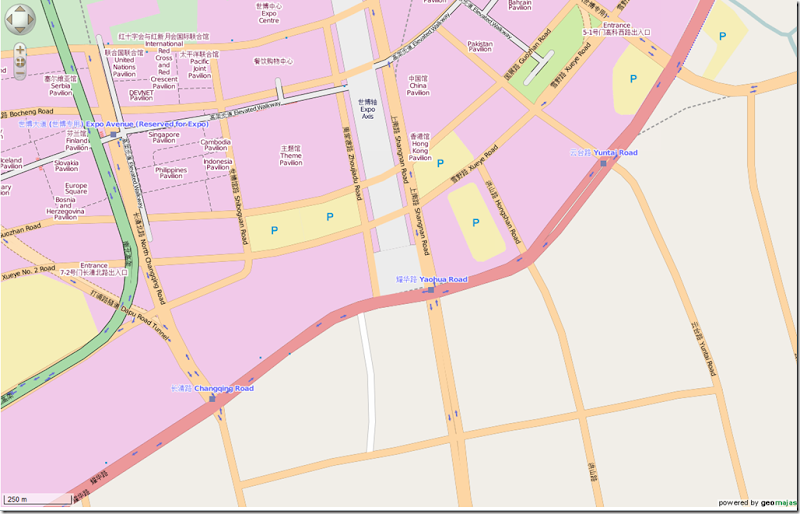
Task: Select the Yuntai Road station marker square
Action: [x=604, y=163]
